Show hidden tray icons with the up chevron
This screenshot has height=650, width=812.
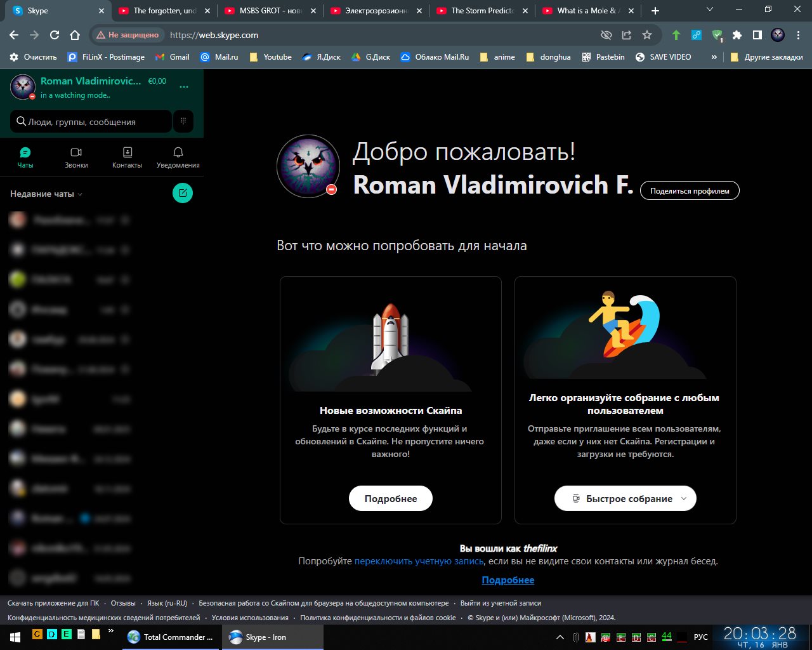tap(560, 637)
